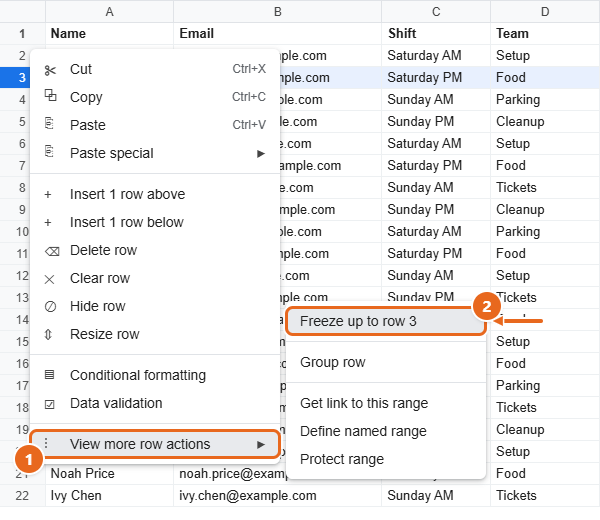Click Parking cell in row 10

[545, 231]
